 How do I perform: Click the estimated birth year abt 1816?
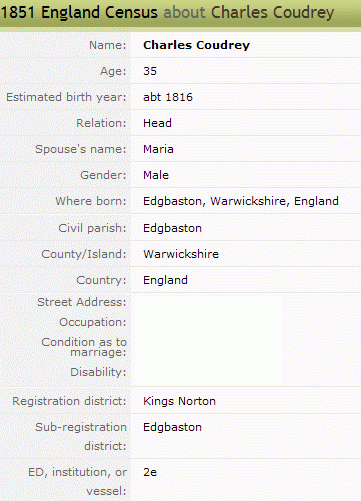[x=168, y=97]
